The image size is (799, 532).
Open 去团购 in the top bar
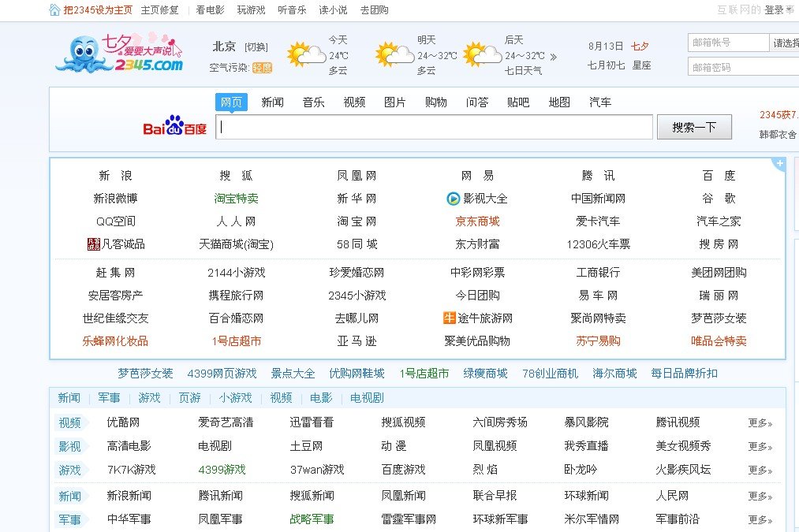pos(374,10)
